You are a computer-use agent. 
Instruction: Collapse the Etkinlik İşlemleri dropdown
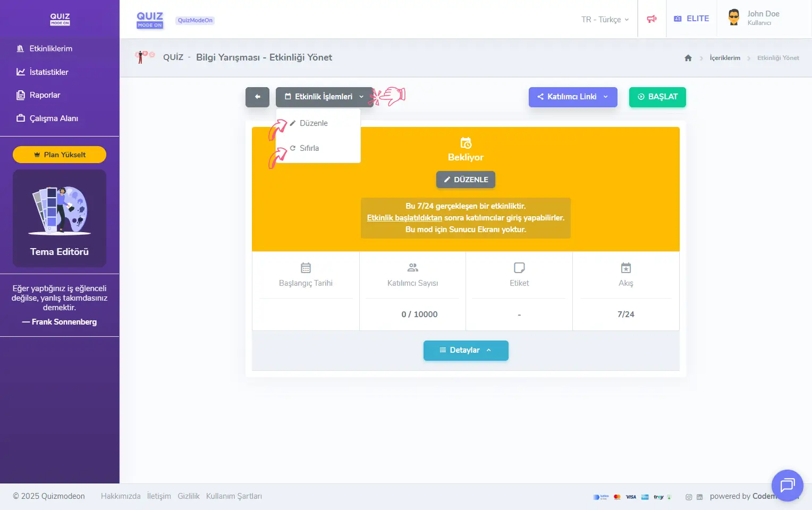click(324, 97)
